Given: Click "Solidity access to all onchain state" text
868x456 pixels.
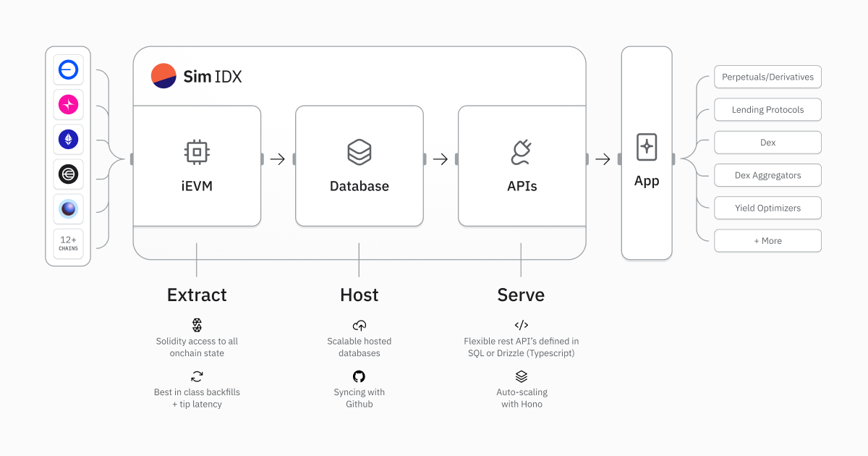Looking at the screenshot, I should pos(197,347).
